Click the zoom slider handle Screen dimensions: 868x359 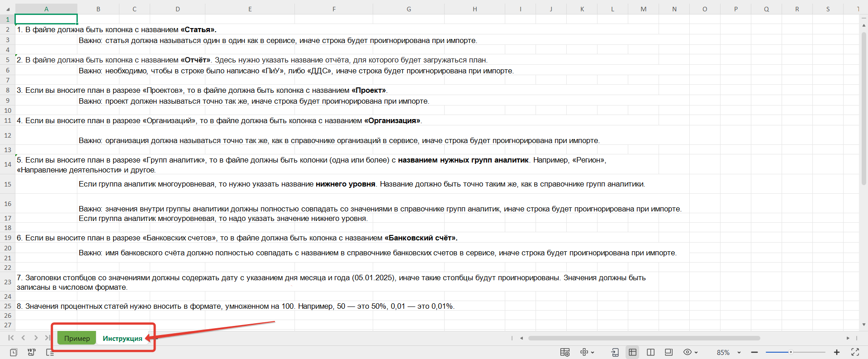coord(791,352)
